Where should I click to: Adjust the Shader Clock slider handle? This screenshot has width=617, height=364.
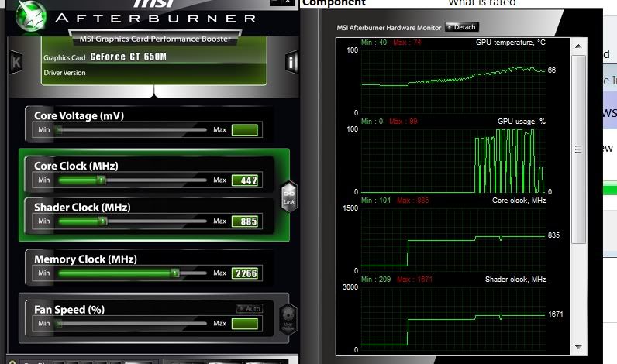tap(102, 221)
